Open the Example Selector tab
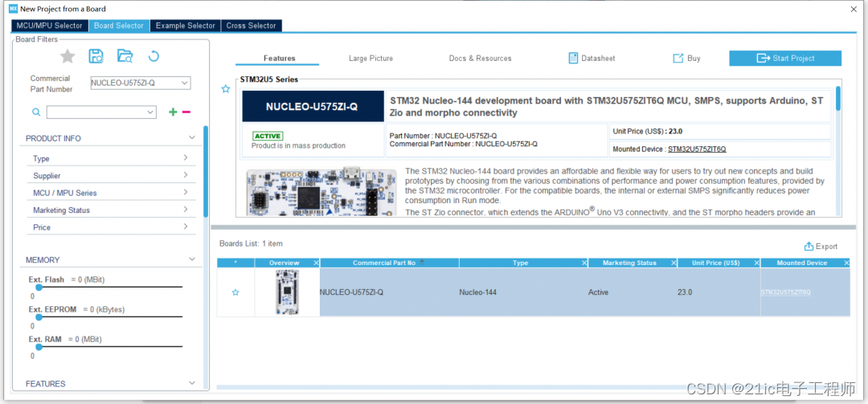The width and height of the screenshot is (868, 404). click(186, 26)
